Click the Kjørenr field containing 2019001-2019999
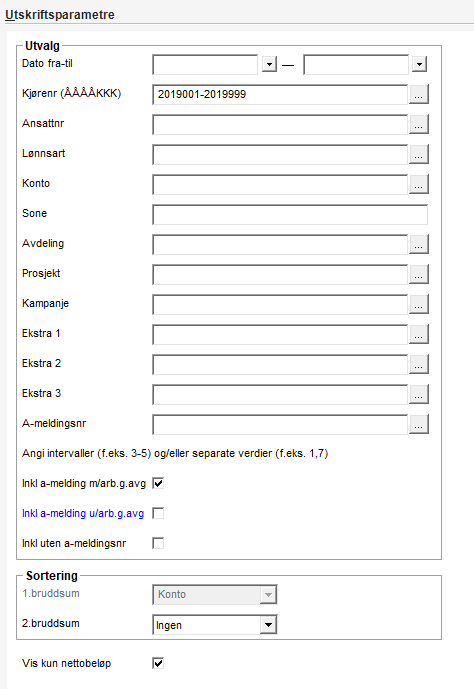The image size is (474, 689). coord(280,94)
